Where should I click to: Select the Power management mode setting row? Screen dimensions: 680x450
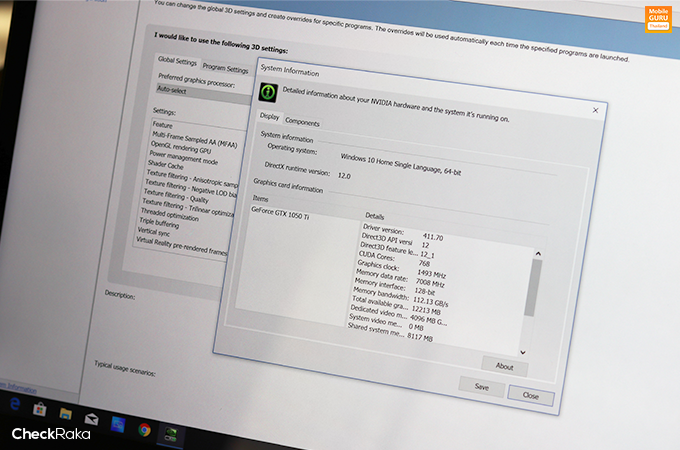[x=184, y=160]
